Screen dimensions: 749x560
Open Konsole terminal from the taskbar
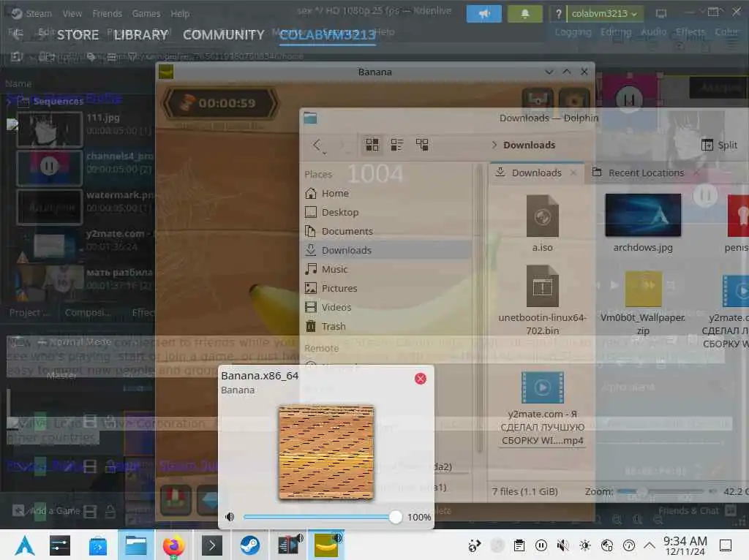(211, 545)
